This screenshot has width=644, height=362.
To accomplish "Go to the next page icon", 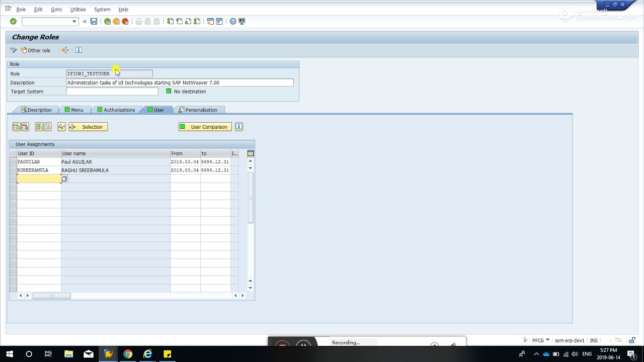I will click(x=188, y=21).
